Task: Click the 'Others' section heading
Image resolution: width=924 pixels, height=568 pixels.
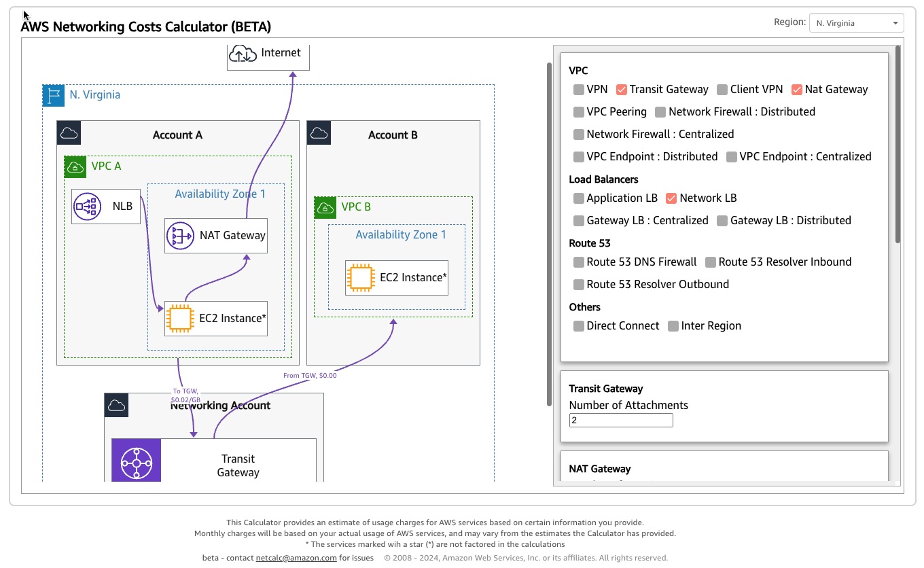Action: tap(585, 307)
